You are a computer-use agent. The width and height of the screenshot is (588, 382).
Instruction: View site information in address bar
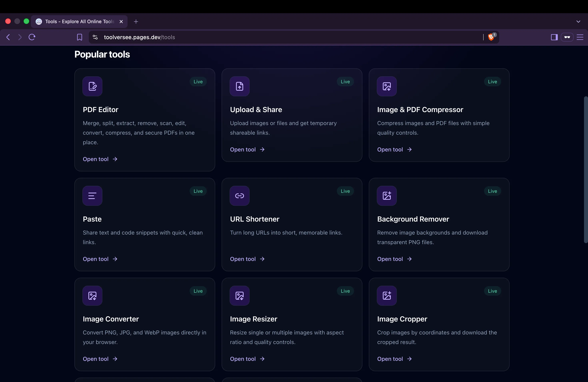(x=95, y=37)
